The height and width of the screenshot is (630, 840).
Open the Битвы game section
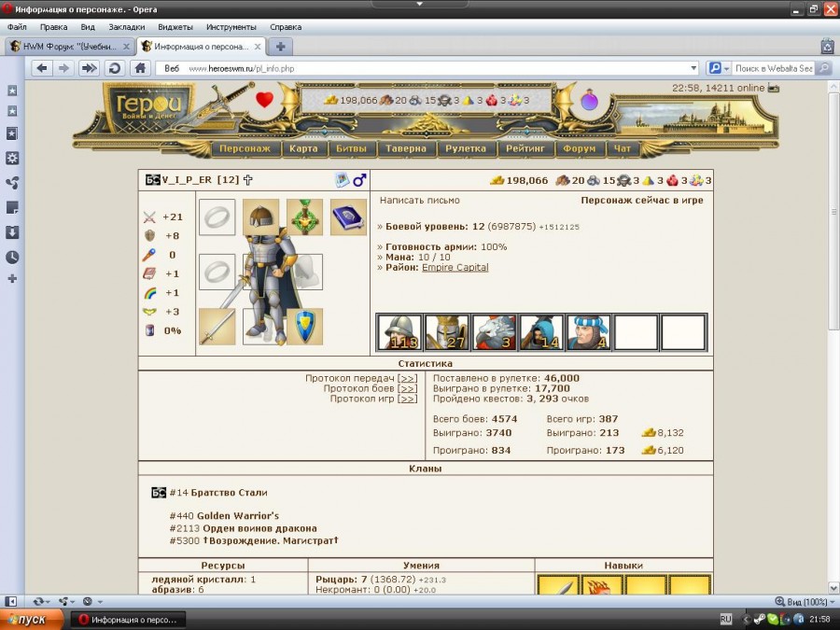pos(351,148)
